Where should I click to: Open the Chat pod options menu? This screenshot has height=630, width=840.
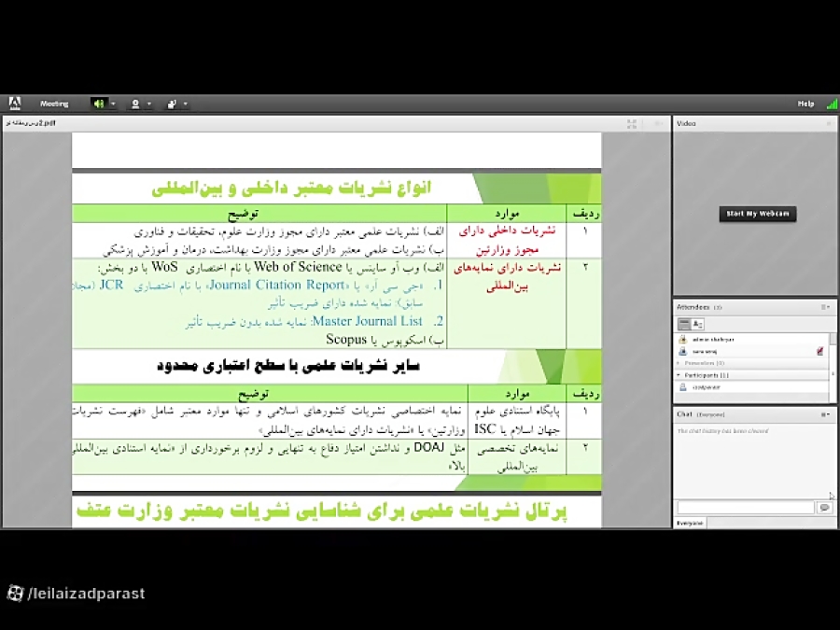click(825, 414)
